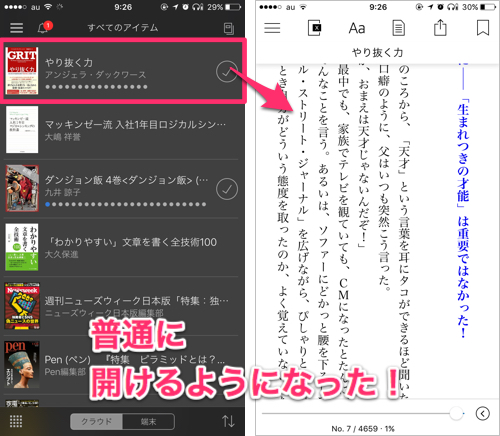Bookmark this page
The height and width of the screenshot is (436, 500).
click(x=483, y=28)
